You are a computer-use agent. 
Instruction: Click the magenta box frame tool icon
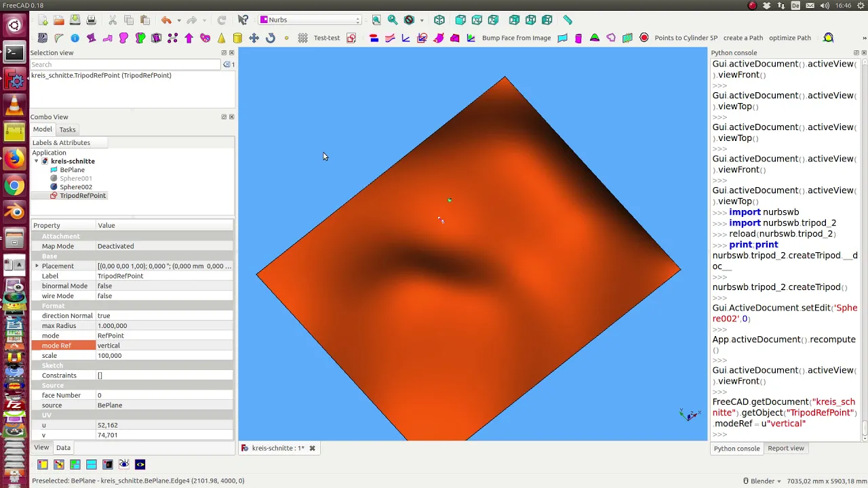point(157,38)
